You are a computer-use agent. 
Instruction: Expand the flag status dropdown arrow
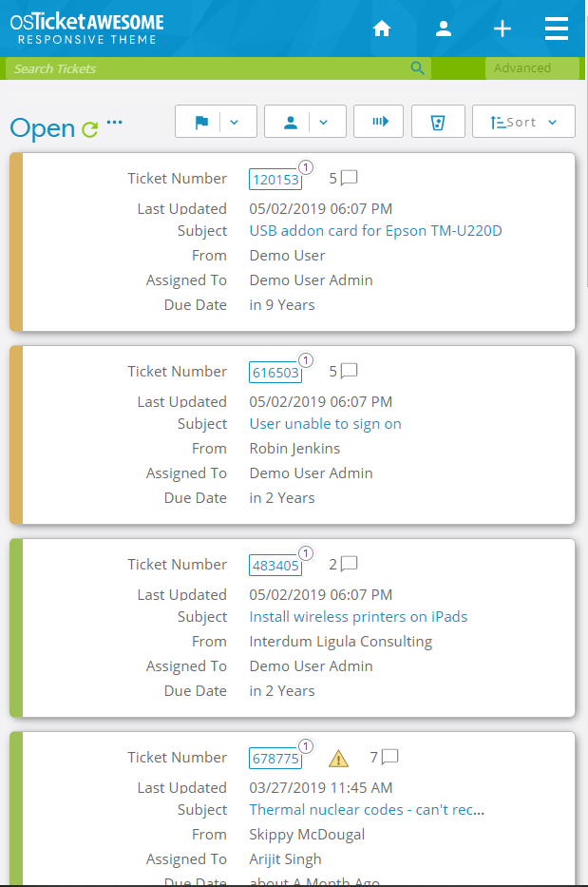pyautogui.click(x=236, y=122)
